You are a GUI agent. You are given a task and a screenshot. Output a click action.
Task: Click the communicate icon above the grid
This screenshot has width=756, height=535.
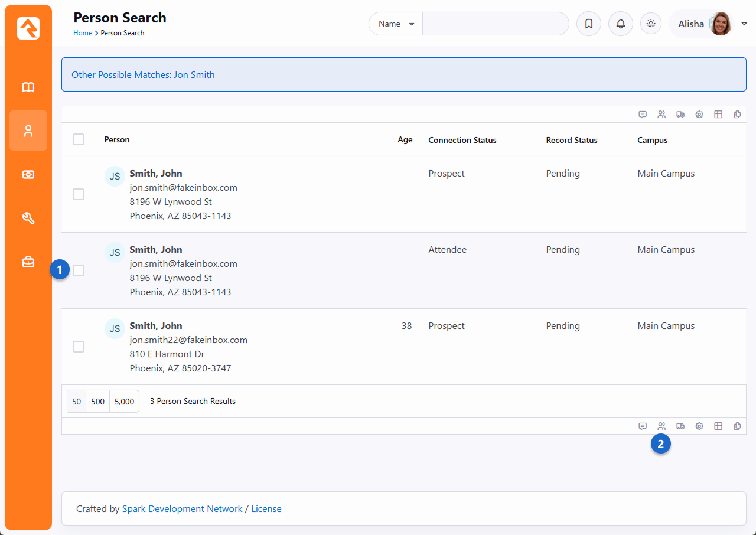(643, 115)
